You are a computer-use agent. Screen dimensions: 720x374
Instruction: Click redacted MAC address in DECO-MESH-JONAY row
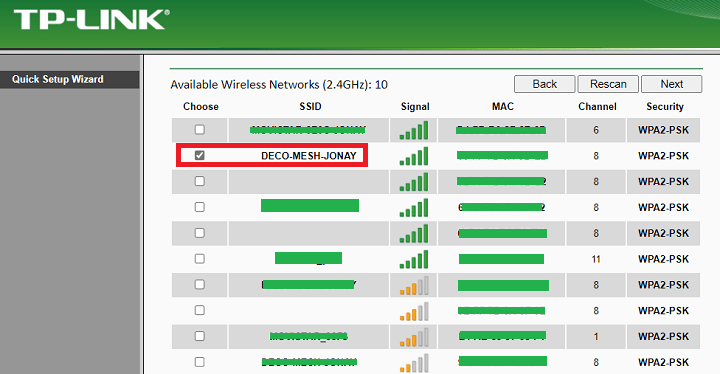pos(502,155)
